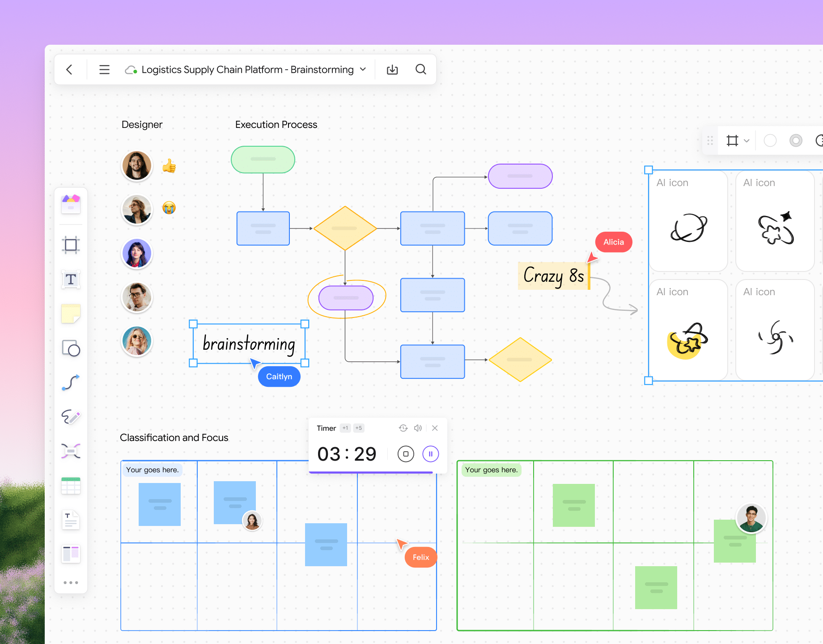Select the Frame tool in left sidebar
The image size is (823, 644).
point(71,245)
